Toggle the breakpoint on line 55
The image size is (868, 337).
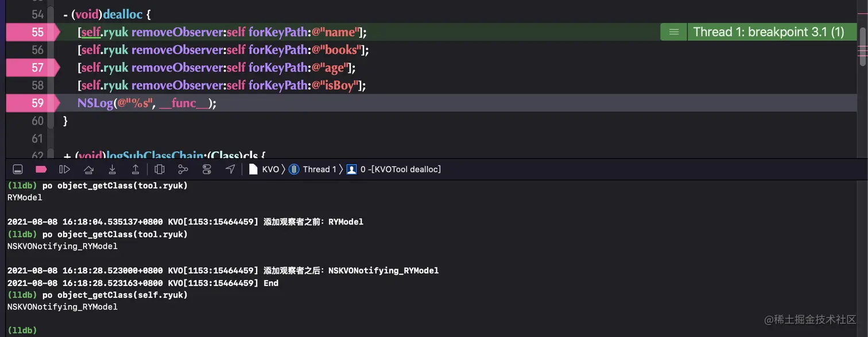[x=33, y=32]
